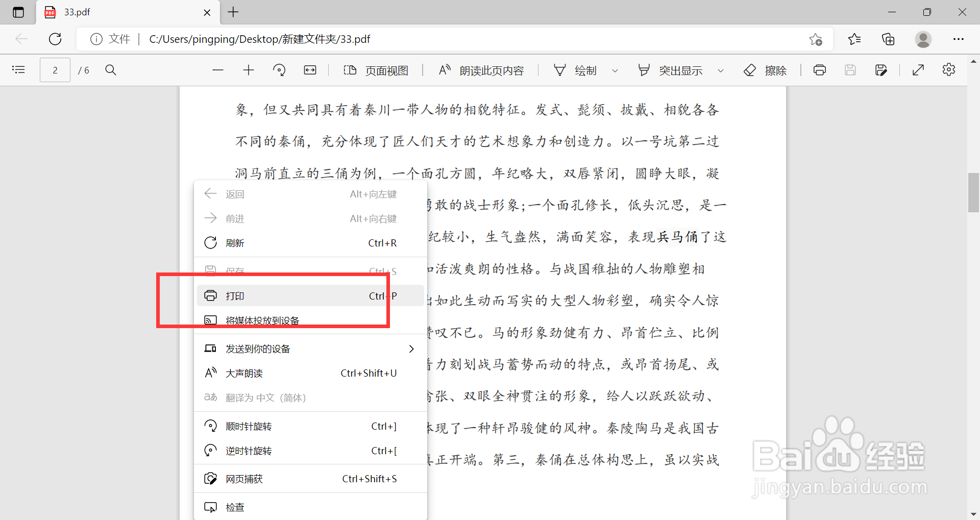Open a new tab with plus button
This screenshot has width=980, height=520.
[233, 12]
